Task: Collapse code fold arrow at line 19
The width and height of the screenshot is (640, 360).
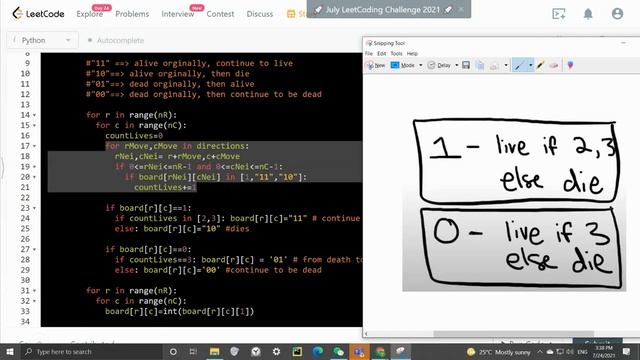Action: point(34,167)
